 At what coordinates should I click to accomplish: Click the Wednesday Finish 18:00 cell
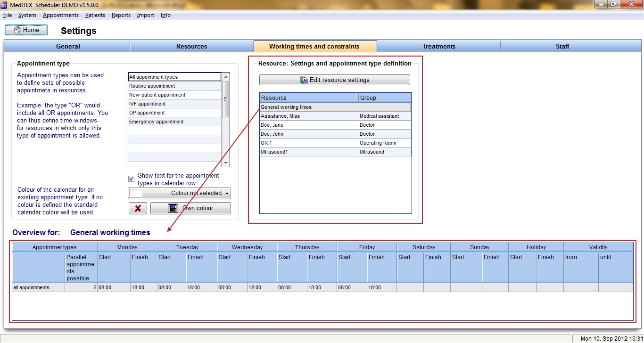click(x=262, y=287)
